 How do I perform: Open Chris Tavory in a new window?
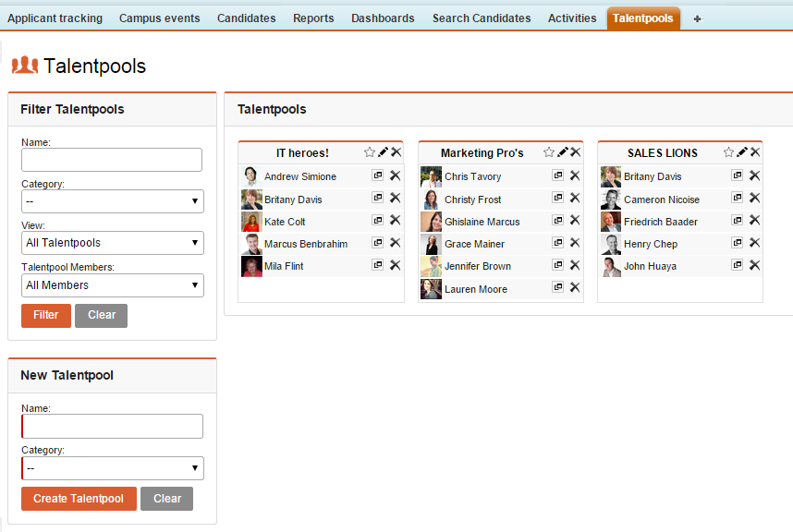[558, 175]
